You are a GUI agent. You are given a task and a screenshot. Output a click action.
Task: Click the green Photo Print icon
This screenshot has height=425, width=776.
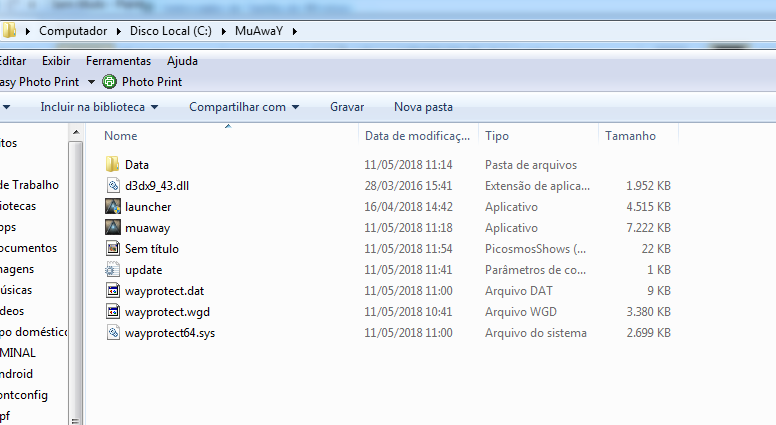tap(109, 82)
